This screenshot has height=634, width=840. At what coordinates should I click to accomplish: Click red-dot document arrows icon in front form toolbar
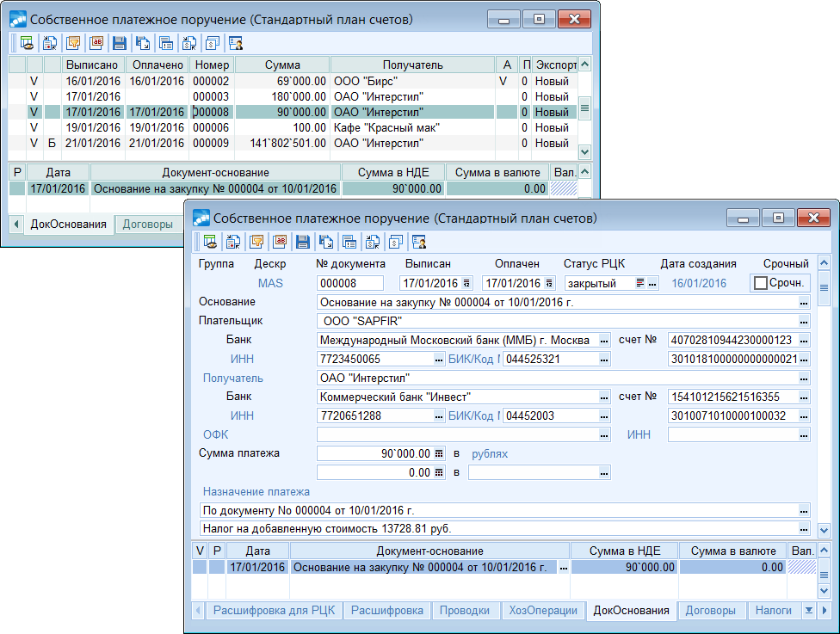tap(233, 242)
